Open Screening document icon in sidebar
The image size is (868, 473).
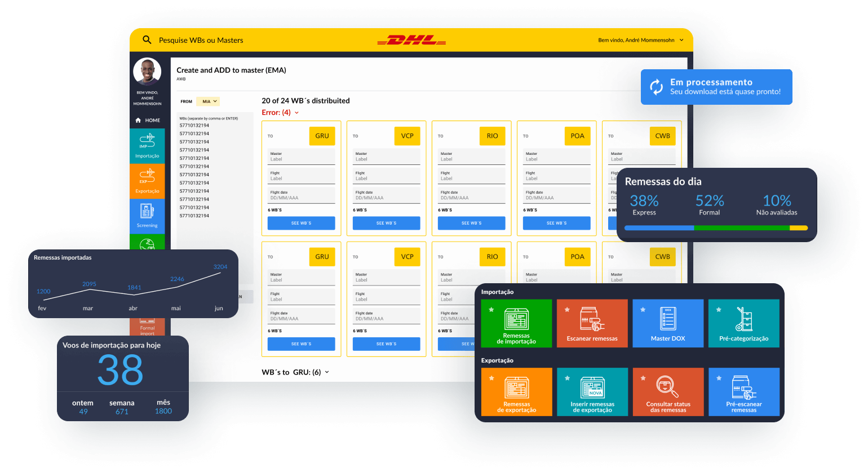click(147, 211)
